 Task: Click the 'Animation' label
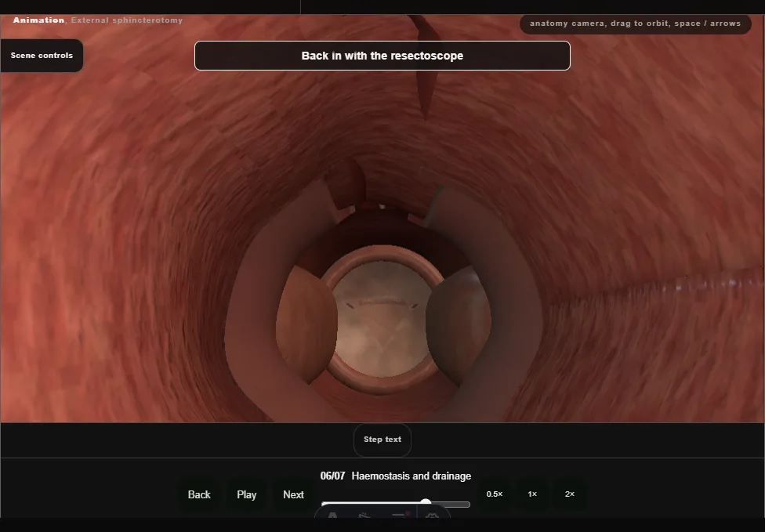38,20
